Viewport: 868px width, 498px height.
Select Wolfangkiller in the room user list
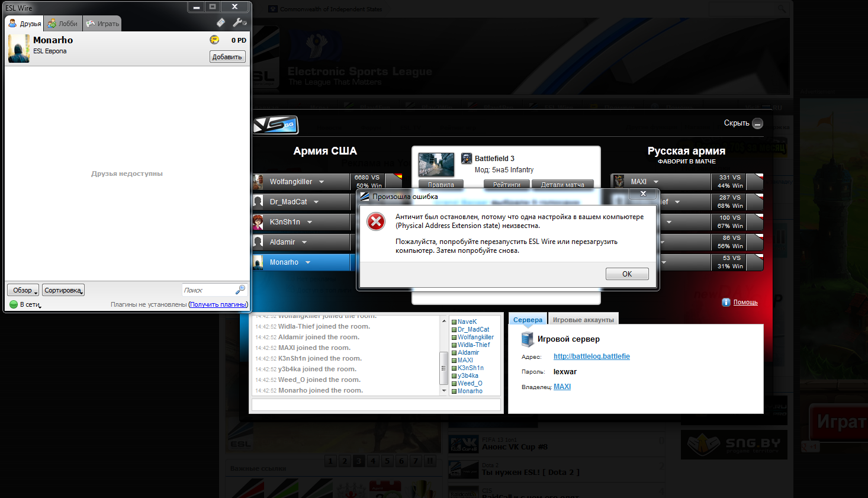[x=475, y=337]
